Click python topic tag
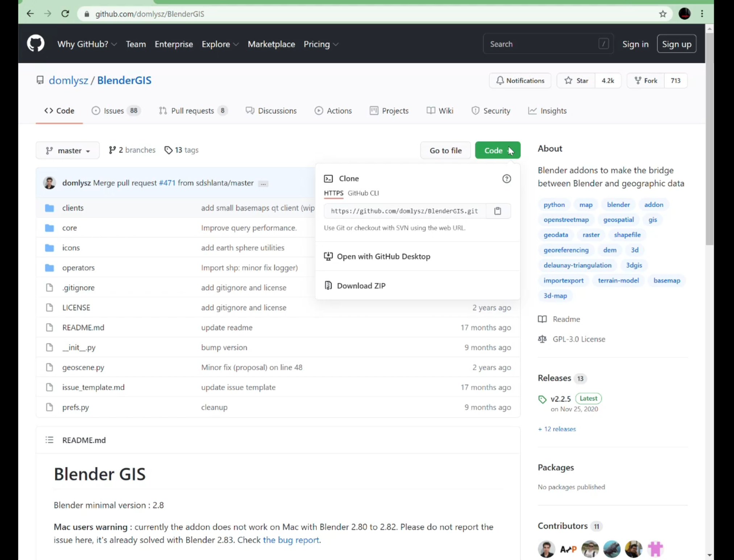The width and height of the screenshot is (734, 560). 554,205
